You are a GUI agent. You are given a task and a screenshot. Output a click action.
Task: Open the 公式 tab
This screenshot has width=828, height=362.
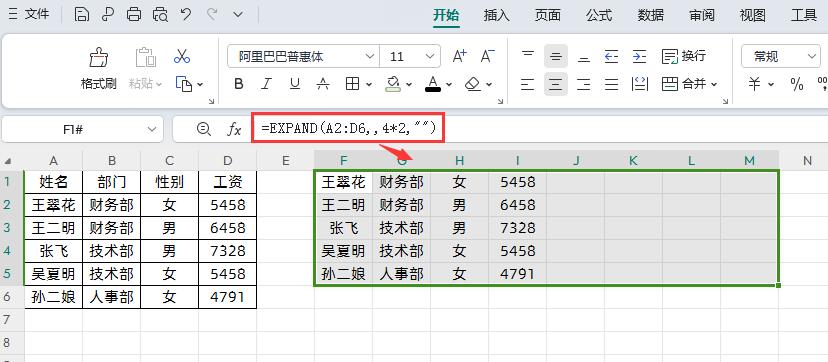pyautogui.click(x=599, y=15)
